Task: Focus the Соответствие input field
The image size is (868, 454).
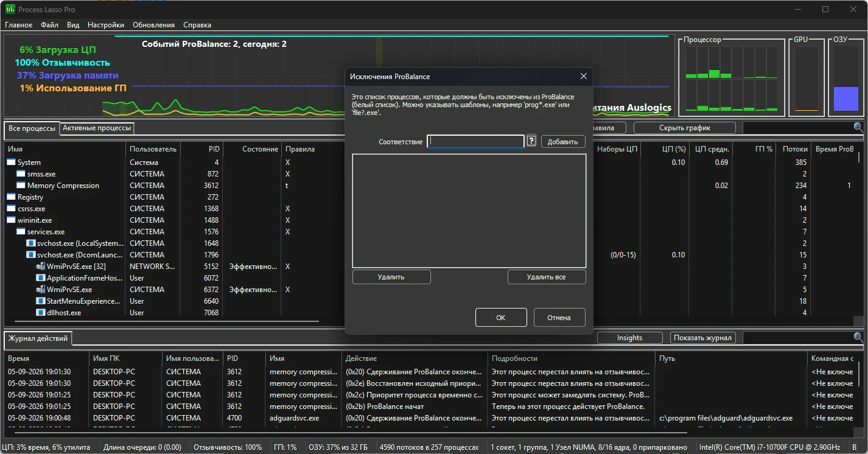Action: (475, 141)
